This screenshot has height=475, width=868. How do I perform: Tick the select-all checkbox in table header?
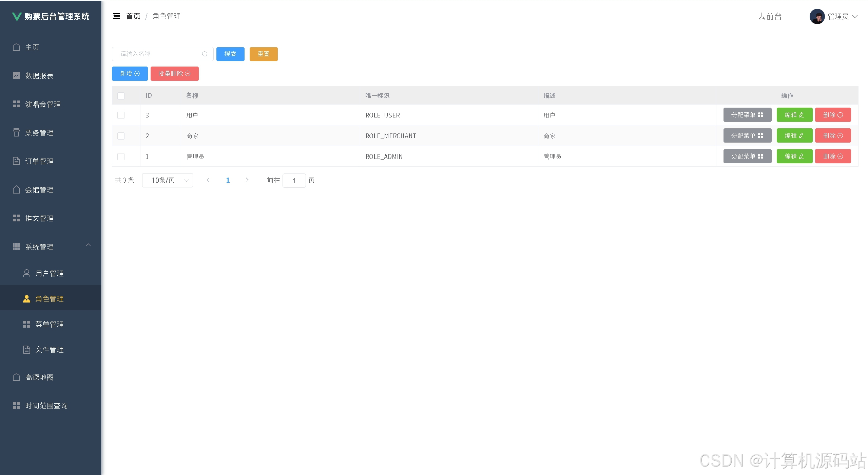[x=121, y=96]
